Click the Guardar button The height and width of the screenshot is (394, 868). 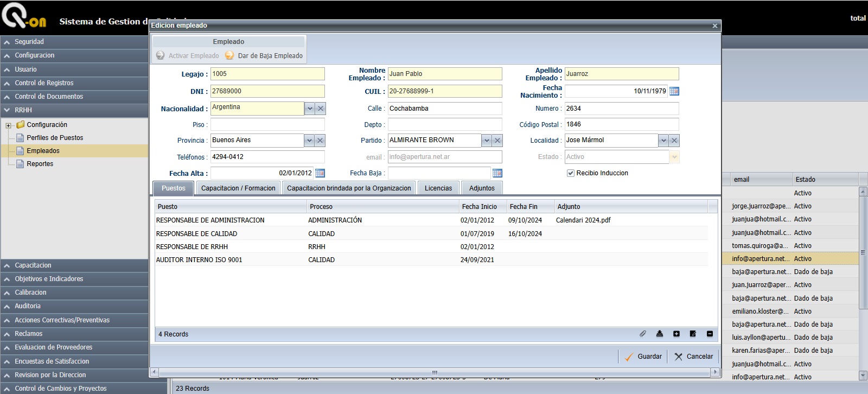(643, 357)
